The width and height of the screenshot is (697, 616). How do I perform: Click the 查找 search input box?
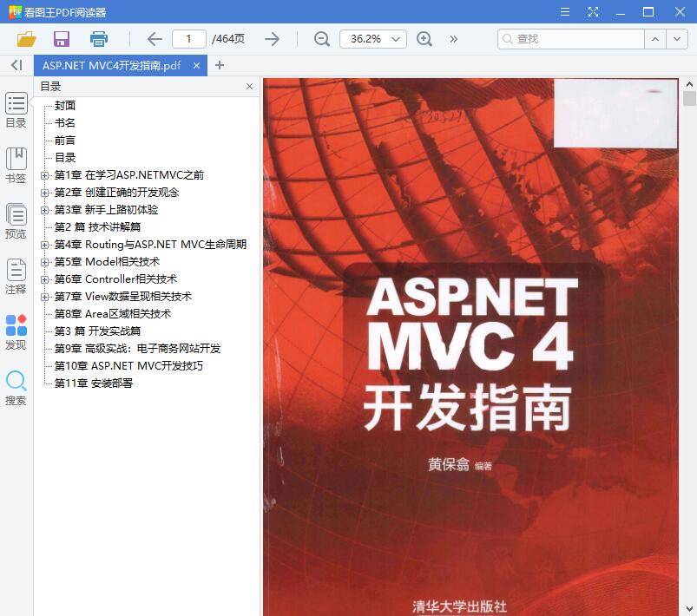tap(571, 39)
